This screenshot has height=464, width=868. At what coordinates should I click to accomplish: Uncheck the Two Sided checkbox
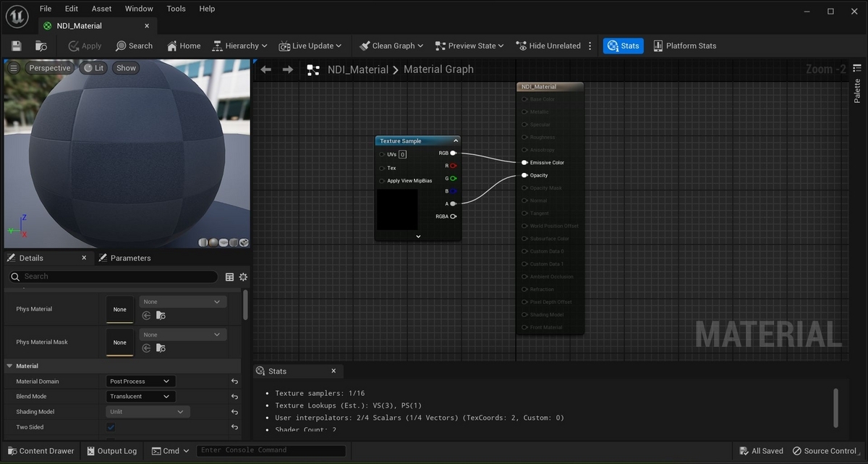coord(111,427)
